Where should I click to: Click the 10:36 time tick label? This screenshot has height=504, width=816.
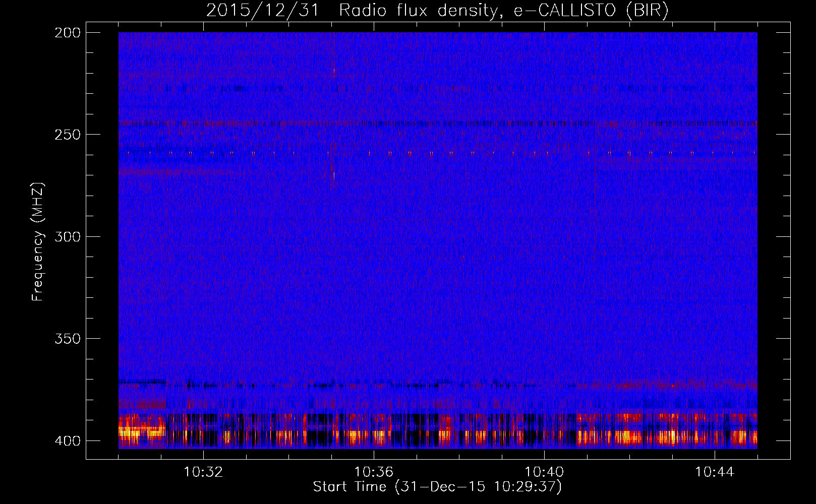pyautogui.click(x=374, y=472)
